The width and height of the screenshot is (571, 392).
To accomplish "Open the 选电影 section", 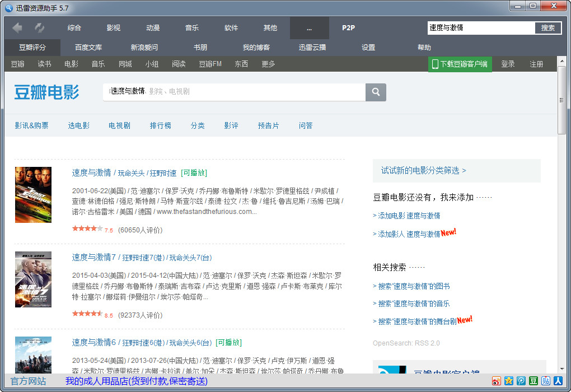I will click(x=79, y=125).
